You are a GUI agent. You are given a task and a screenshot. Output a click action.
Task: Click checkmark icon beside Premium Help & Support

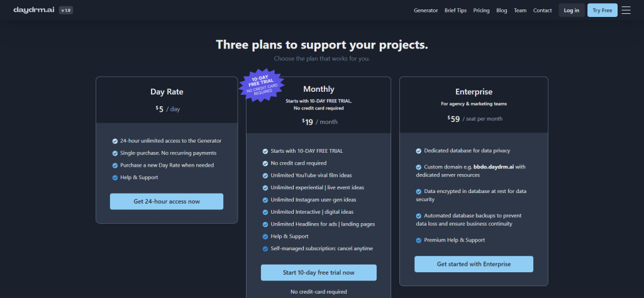pos(419,240)
